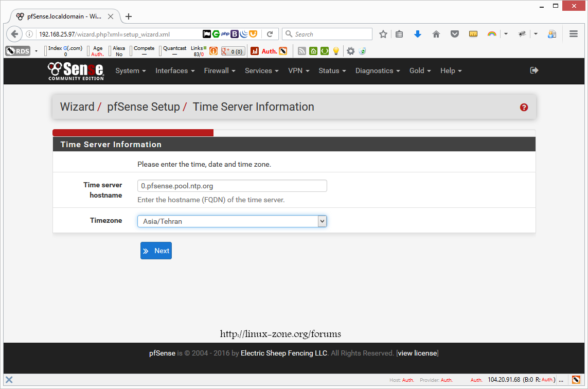The height and width of the screenshot is (389, 588).
Task: Open the Timezone dropdown
Action: [x=232, y=221]
